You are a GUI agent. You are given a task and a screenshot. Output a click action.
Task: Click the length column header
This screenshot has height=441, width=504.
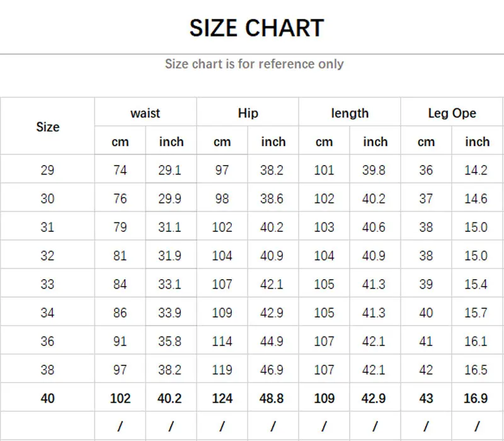[x=350, y=113]
